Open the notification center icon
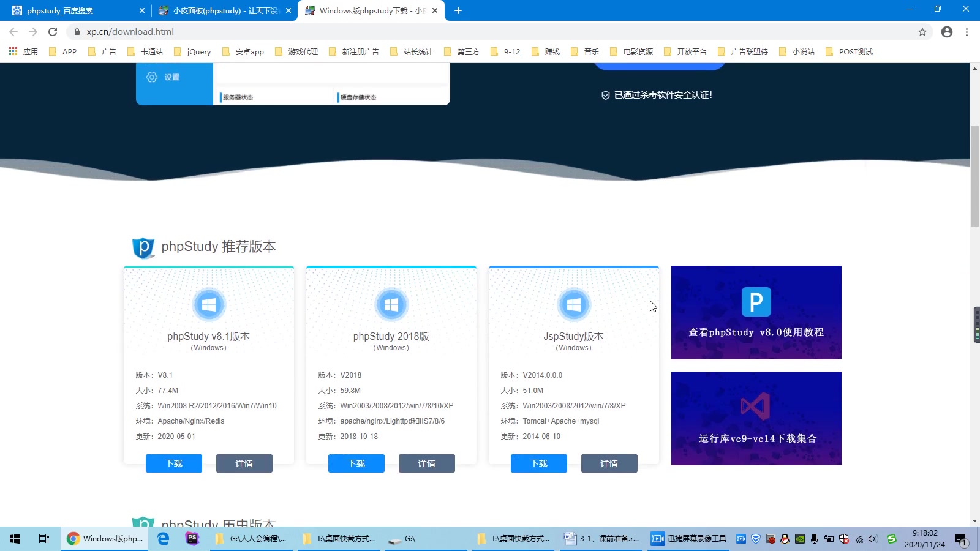The image size is (980, 551). 960,539
